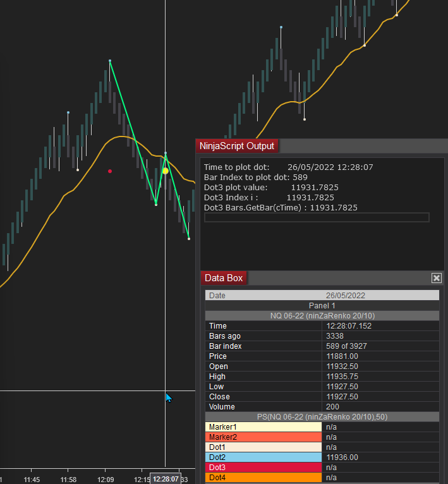Screen dimensions: 448x484
Task: Select the Data Box tab
Action: (x=224, y=278)
